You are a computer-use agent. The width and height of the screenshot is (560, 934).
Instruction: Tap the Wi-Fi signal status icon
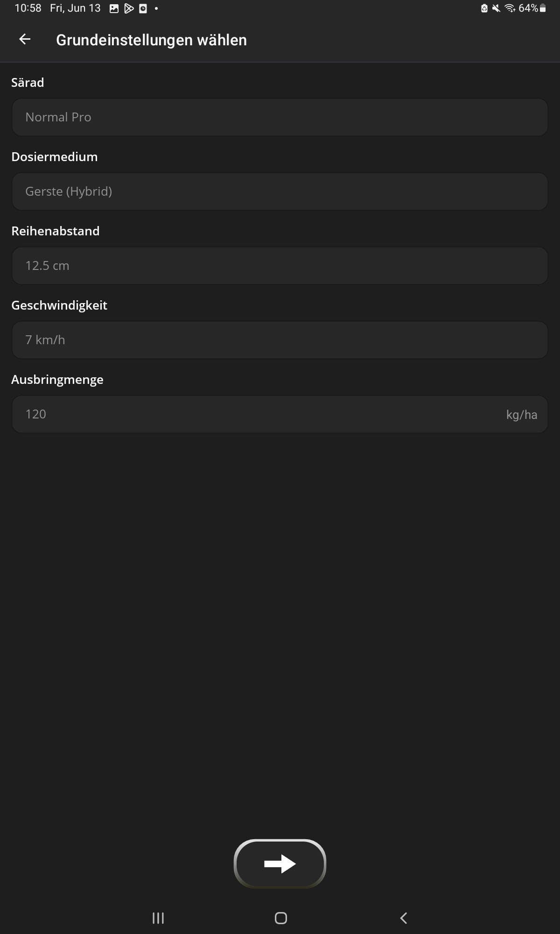(x=510, y=8)
